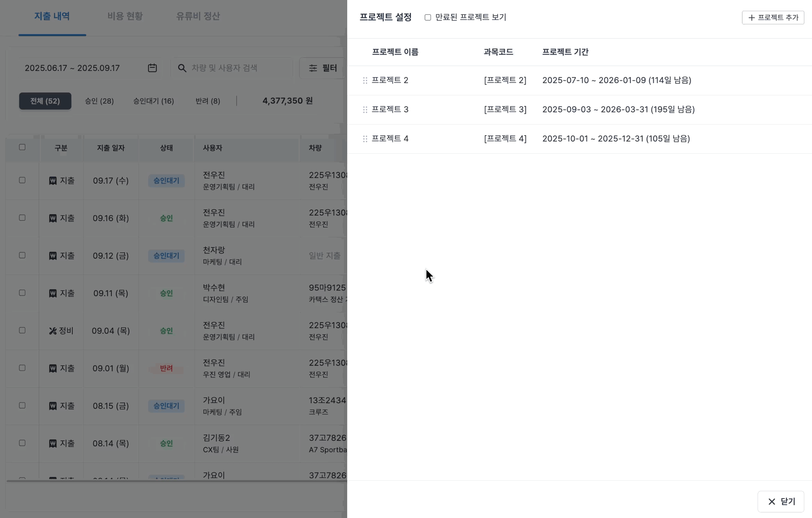
Task: Switch to the 유류비 정산 tab
Action: coord(198,16)
